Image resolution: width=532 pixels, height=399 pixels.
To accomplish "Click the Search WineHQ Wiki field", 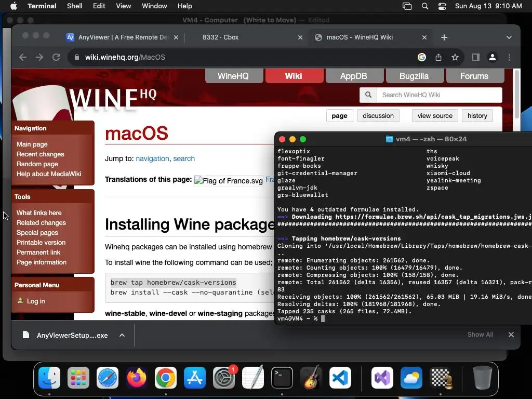I will [x=440, y=95].
